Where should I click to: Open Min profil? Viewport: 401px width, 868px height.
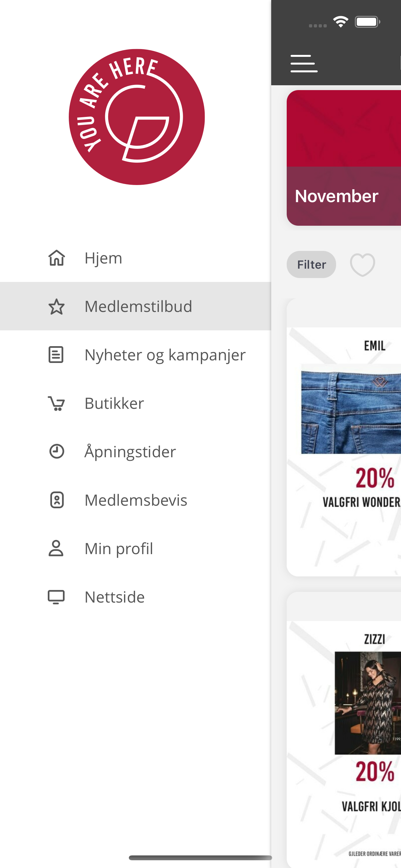pyautogui.click(x=118, y=549)
